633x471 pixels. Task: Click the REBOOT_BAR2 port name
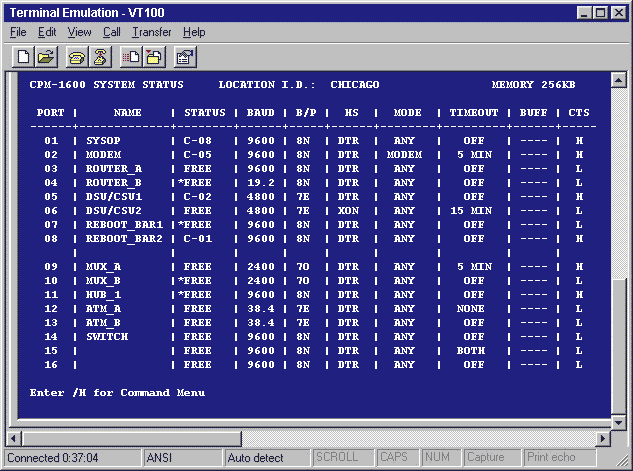tap(124, 239)
